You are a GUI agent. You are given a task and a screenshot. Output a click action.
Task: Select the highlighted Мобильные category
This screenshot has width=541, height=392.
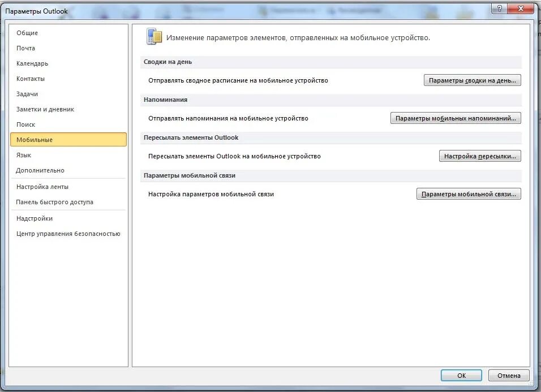point(68,140)
